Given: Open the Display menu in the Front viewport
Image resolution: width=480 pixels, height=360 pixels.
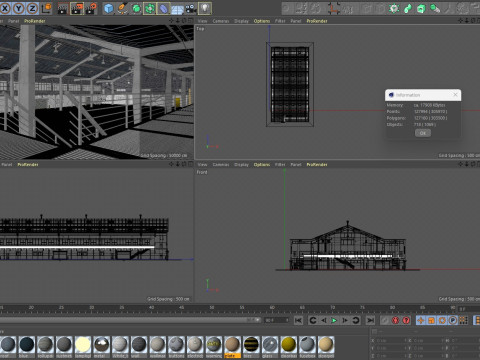Looking at the screenshot, I should click(x=241, y=164).
